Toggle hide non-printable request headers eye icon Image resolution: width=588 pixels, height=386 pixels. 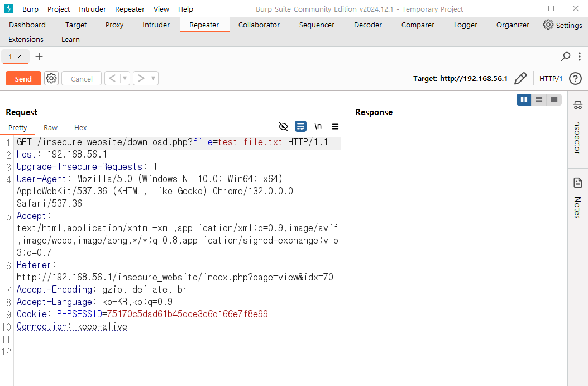pos(283,126)
